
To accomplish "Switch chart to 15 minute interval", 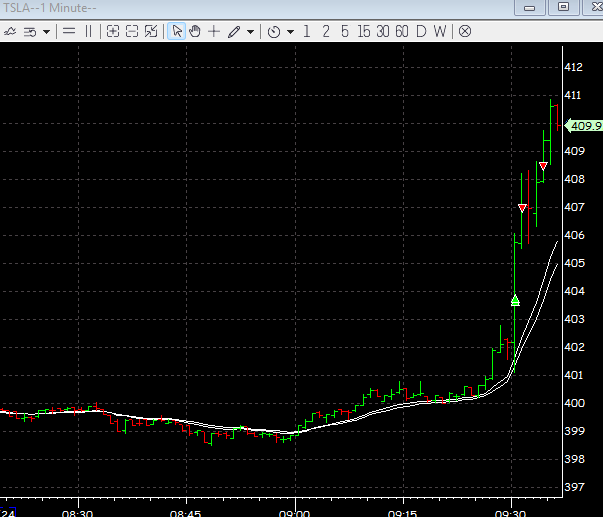I will pyautogui.click(x=363, y=31).
